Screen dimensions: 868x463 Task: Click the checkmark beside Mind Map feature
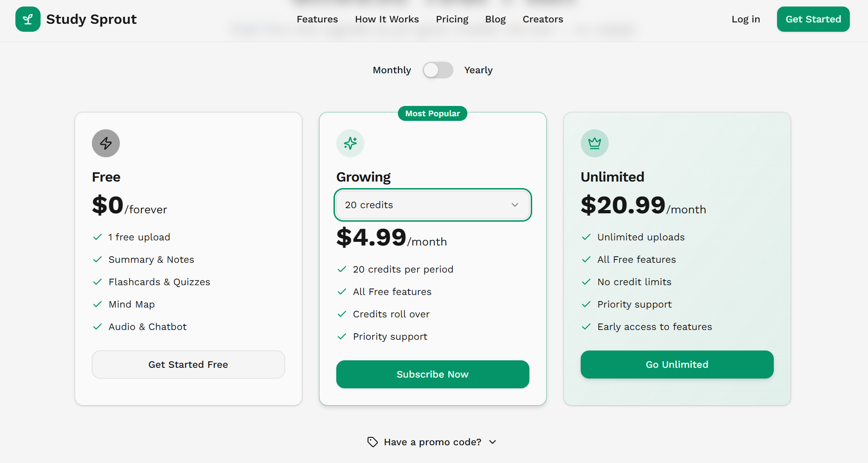click(x=97, y=304)
